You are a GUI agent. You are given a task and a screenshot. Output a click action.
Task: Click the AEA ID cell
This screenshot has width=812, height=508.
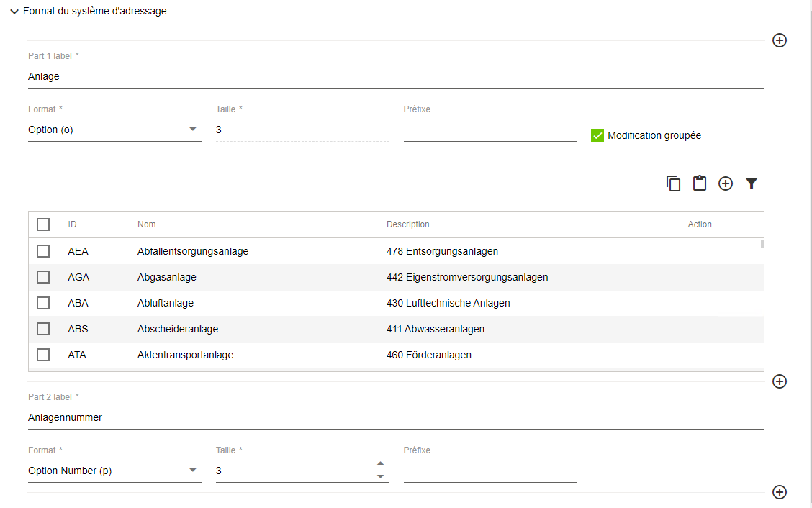click(x=93, y=251)
